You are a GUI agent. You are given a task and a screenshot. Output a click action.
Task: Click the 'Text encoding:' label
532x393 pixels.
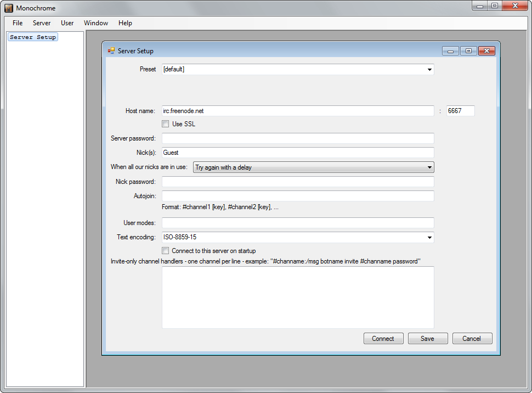(x=136, y=237)
